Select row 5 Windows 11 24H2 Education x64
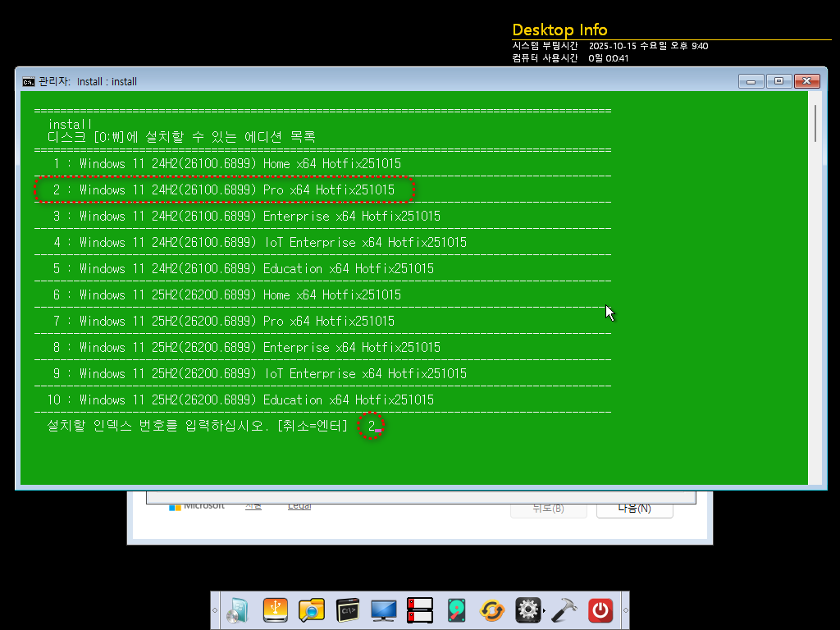 point(243,268)
